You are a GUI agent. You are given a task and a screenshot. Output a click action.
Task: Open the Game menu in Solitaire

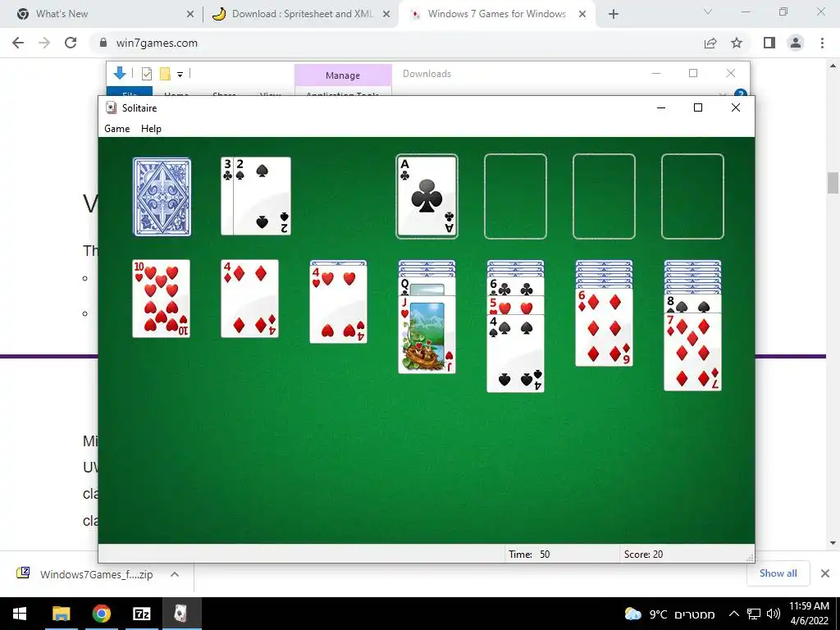click(x=116, y=129)
